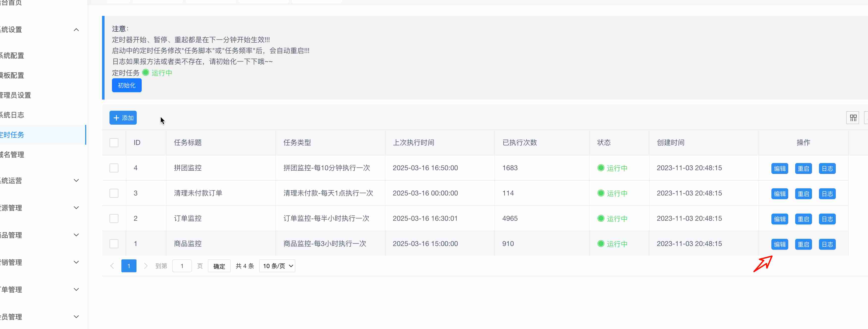The height and width of the screenshot is (329, 868).
Task: Check the box for task ID 4
Action: pos(114,168)
